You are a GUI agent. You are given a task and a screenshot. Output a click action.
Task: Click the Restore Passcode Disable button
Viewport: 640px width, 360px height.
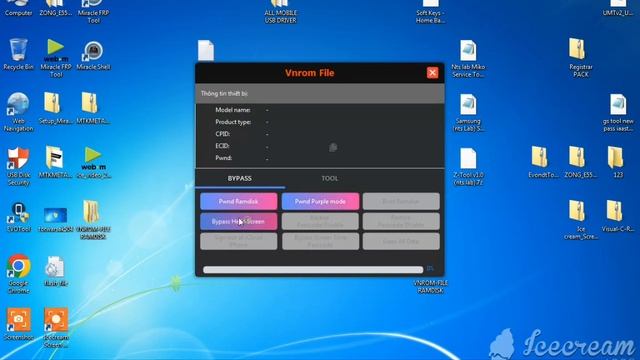[401, 221]
